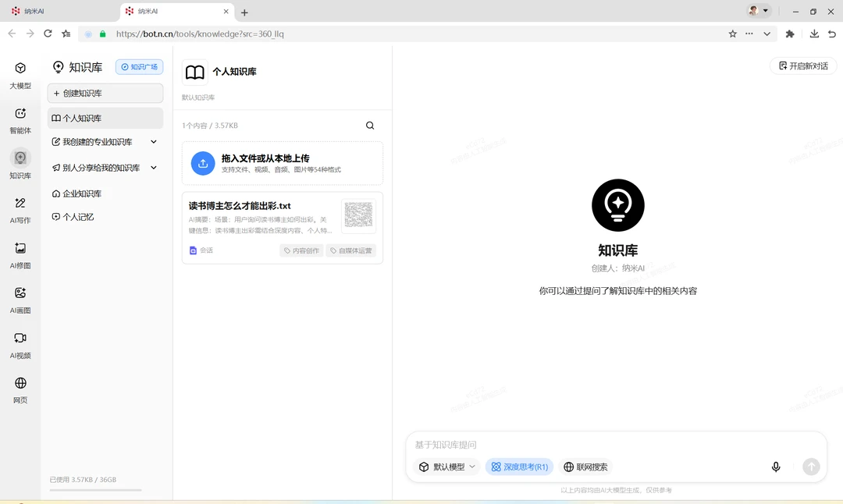Open the 默认模型 model dropdown
843x504 pixels.
448,467
